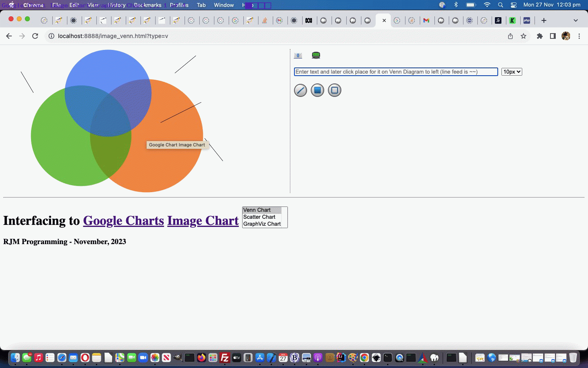
Task: Switch to the Gmail tab
Action: coord(426,20)
